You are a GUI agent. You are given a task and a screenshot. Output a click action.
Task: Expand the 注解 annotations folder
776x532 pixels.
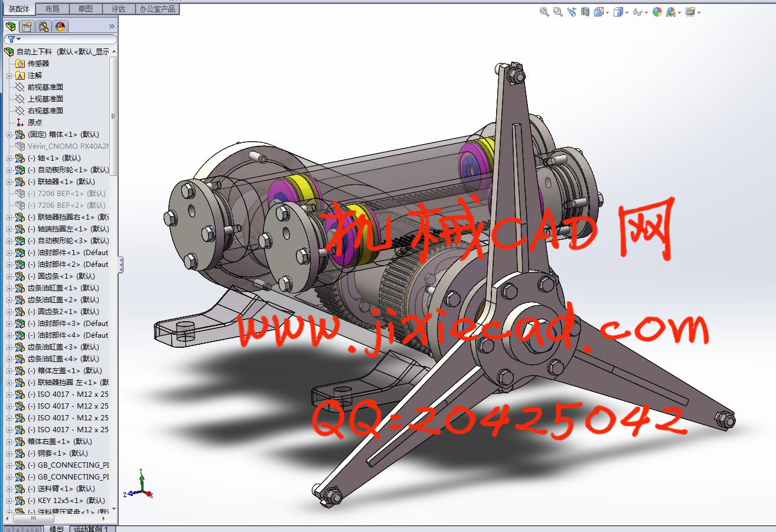pyautogui.click(x=9, y=76)
